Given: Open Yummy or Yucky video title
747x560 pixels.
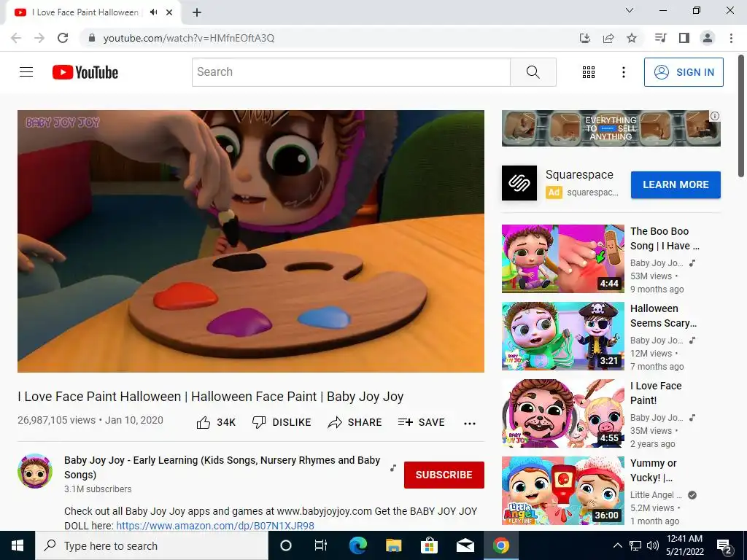Looking at the screenshot, I should [653, 470].
